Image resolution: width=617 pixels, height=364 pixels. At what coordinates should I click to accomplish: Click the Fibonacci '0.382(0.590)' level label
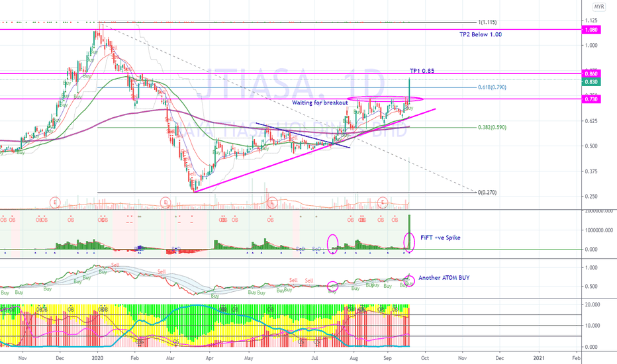492,128
